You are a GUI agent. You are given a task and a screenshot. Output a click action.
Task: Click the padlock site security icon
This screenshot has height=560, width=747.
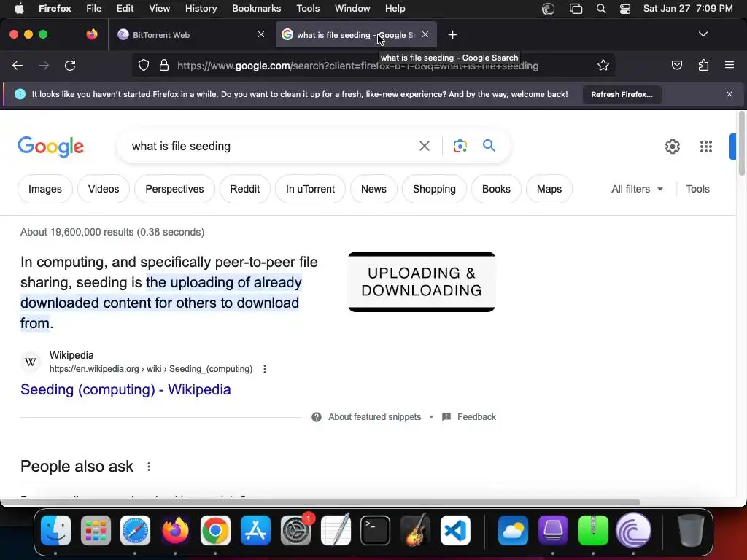[x=164, y=65]
